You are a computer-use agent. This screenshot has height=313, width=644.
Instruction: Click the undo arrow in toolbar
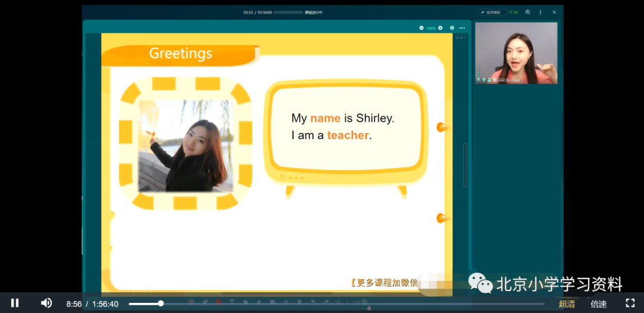[312, 302]
